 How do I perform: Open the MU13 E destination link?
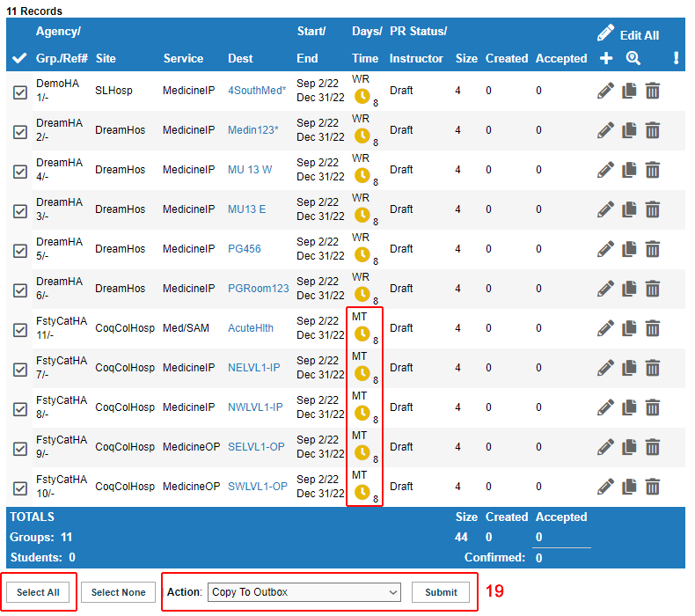tap(247, 209)
